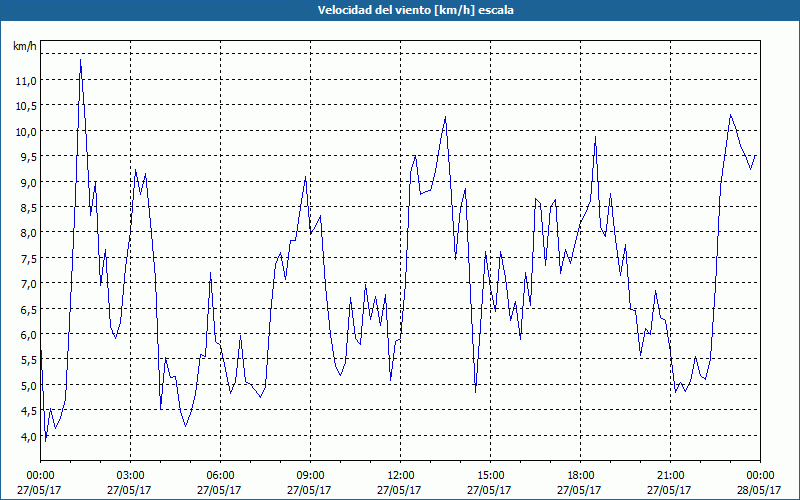Select the "8,5" y-axis value

[x=29, y=208]
